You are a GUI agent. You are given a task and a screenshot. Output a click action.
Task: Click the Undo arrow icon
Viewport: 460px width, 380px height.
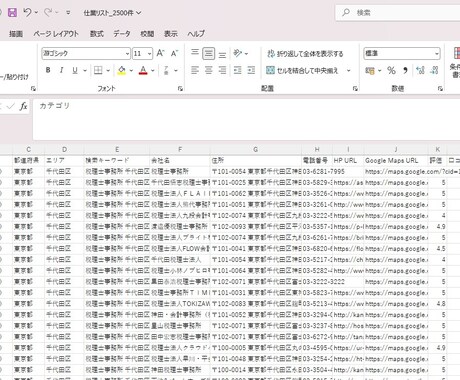click(x=27, y=13)
